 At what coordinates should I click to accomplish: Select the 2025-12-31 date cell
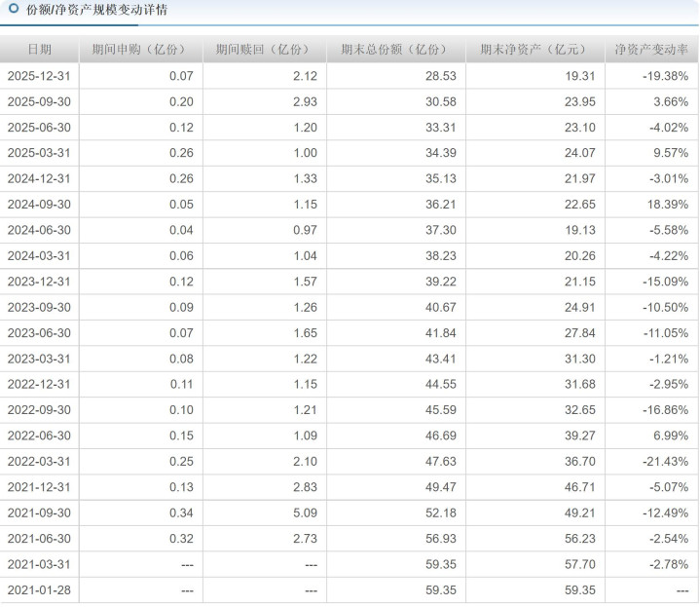[39, 76]
